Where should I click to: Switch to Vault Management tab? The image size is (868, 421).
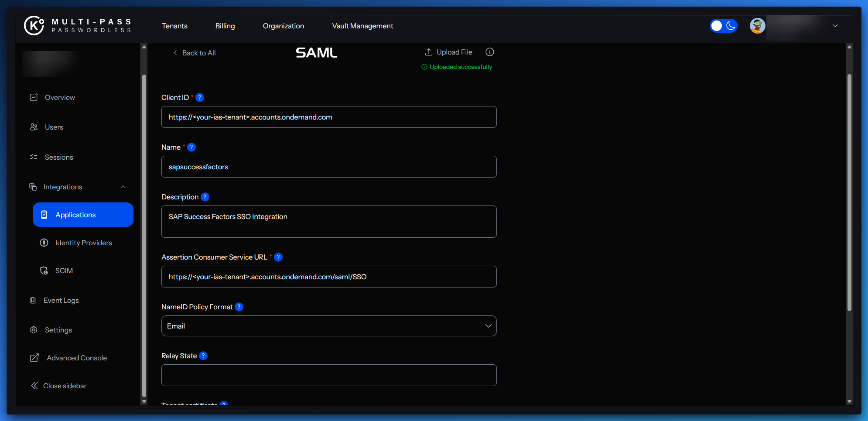click(x=362, y=26)
